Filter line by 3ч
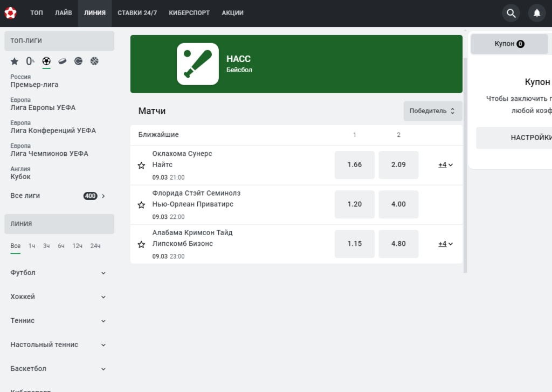 click(46, 246)
